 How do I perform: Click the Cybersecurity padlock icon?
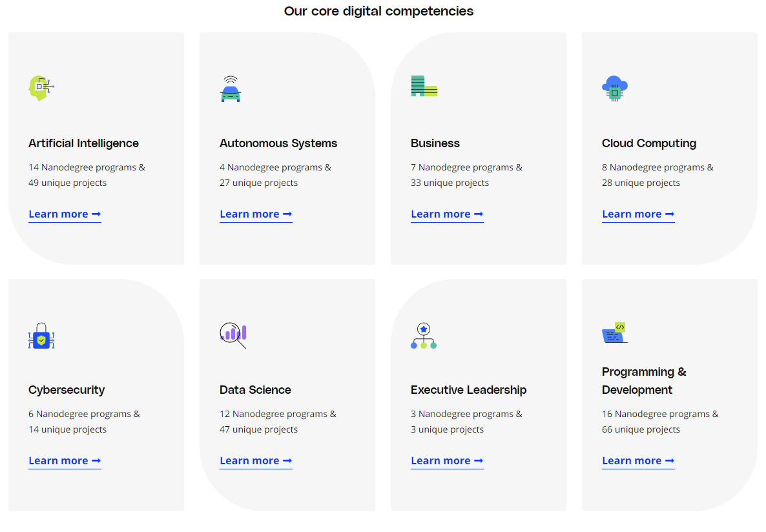(x=41, y=335)
